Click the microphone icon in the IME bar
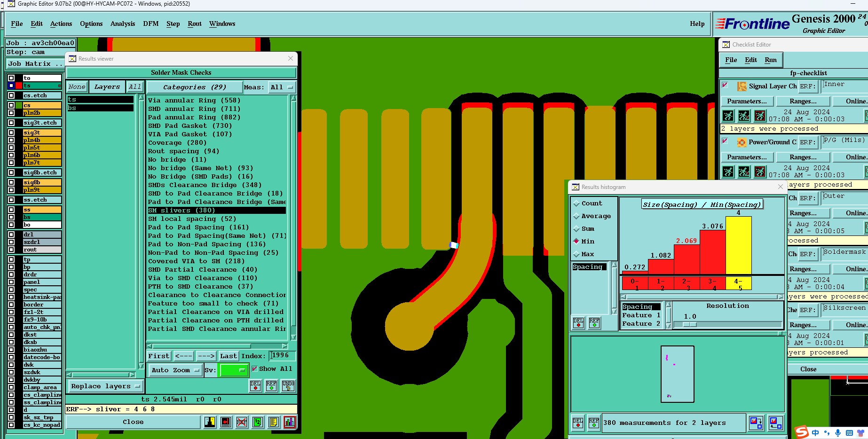Screen dimensions: 868x439 tap(838, 432)
